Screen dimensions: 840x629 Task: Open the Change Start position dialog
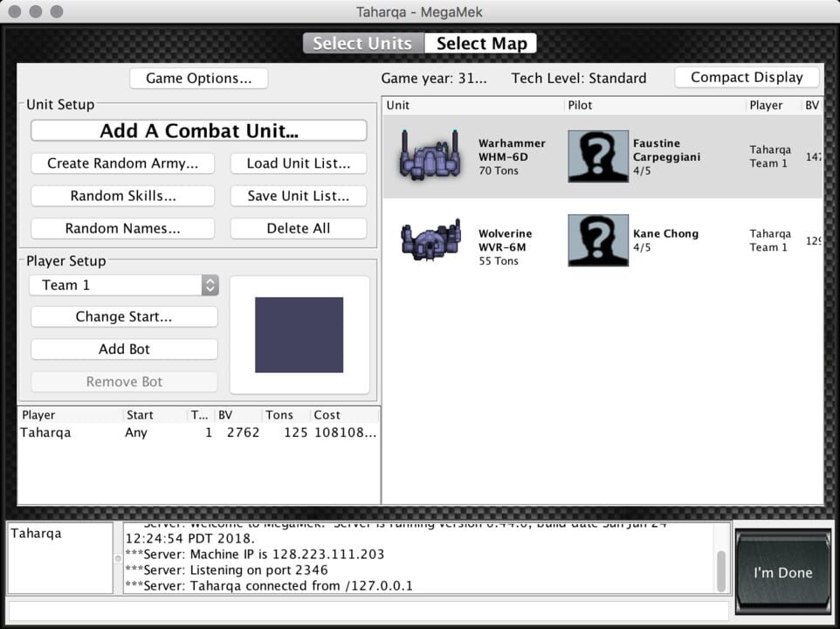click(123, 316)
